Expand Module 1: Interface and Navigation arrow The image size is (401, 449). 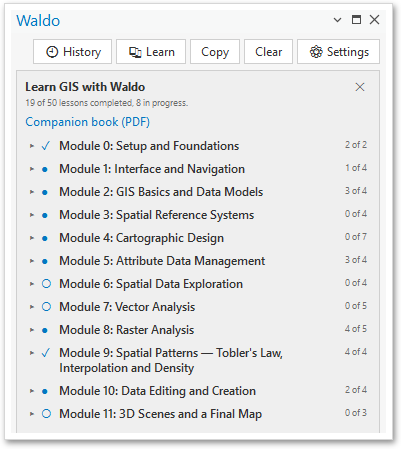coord(32,169)
